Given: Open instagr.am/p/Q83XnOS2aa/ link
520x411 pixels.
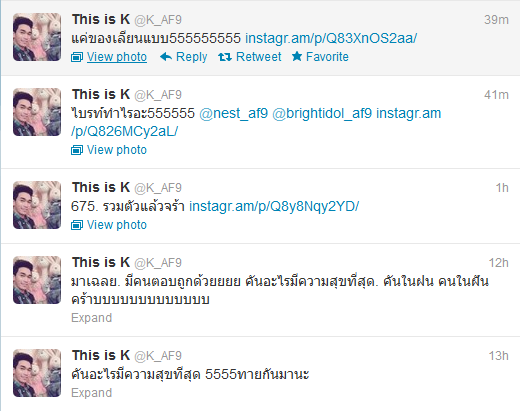Looking at the screenshot, I should 331,38.
